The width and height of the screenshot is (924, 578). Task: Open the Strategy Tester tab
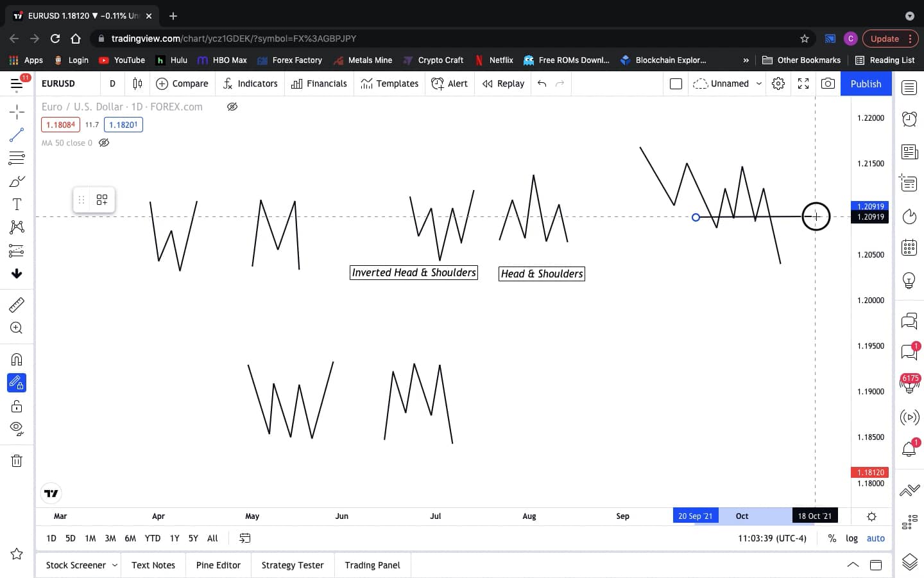click(293, 565)
